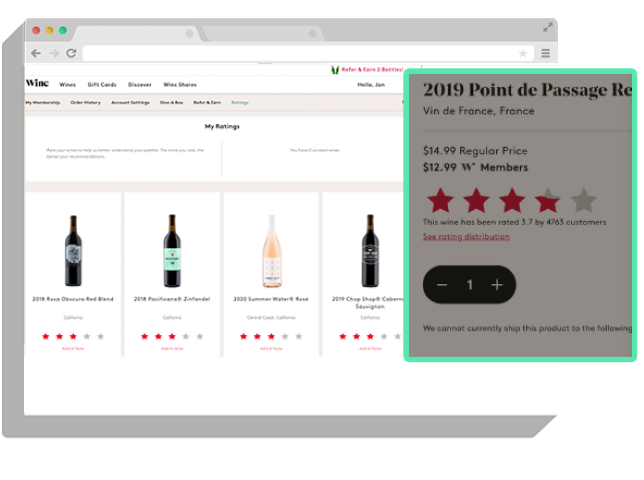Rate Chop Shop Cabernet four stars
The height and width of the screenshot is (480, 644).
click(384, 337)
